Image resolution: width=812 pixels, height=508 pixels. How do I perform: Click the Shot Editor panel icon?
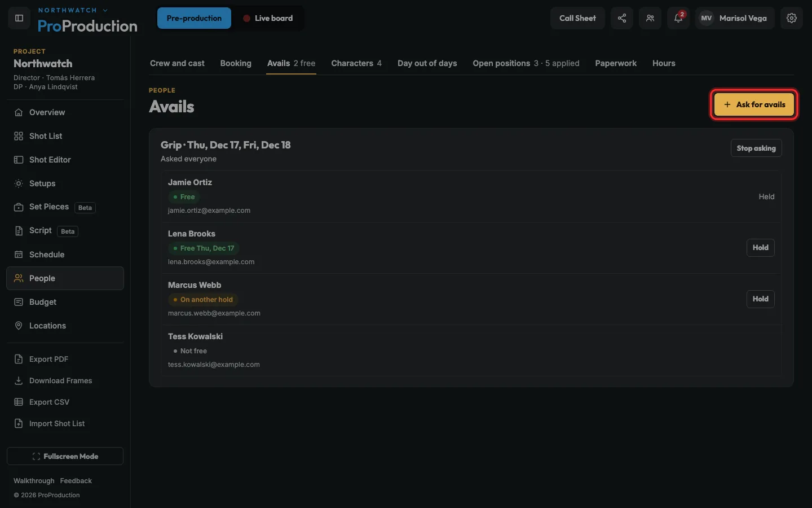[19, 160]
